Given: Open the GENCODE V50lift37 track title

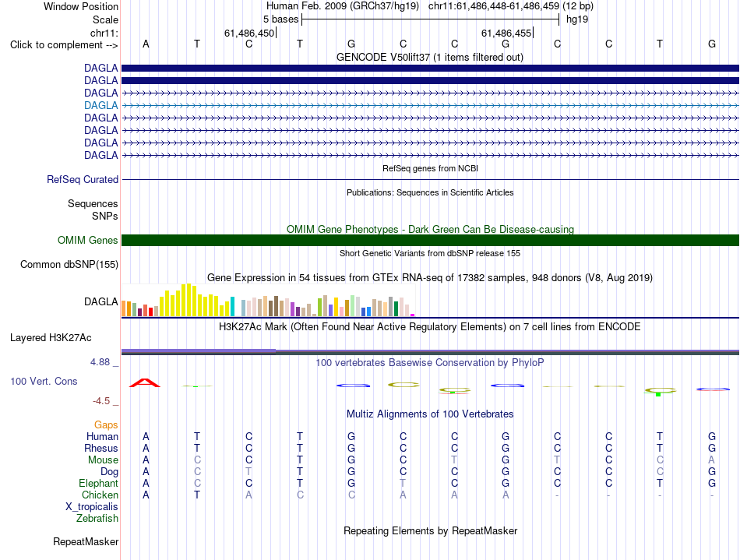Looking at the screenshot, I should pyautogui.click(x=429, y=57).
